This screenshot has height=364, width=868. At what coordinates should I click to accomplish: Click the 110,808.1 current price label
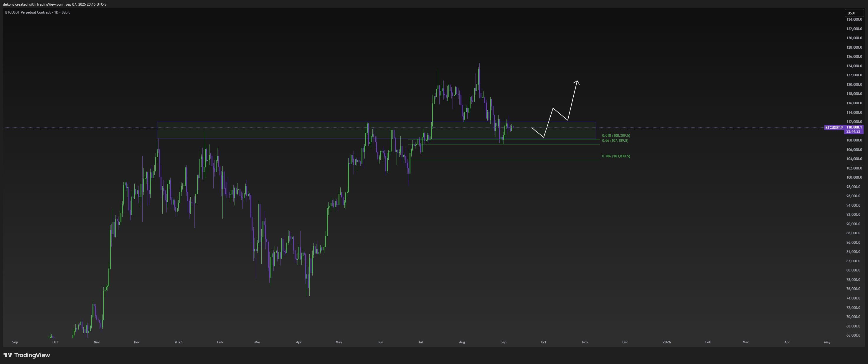click(x=854, y=127)
